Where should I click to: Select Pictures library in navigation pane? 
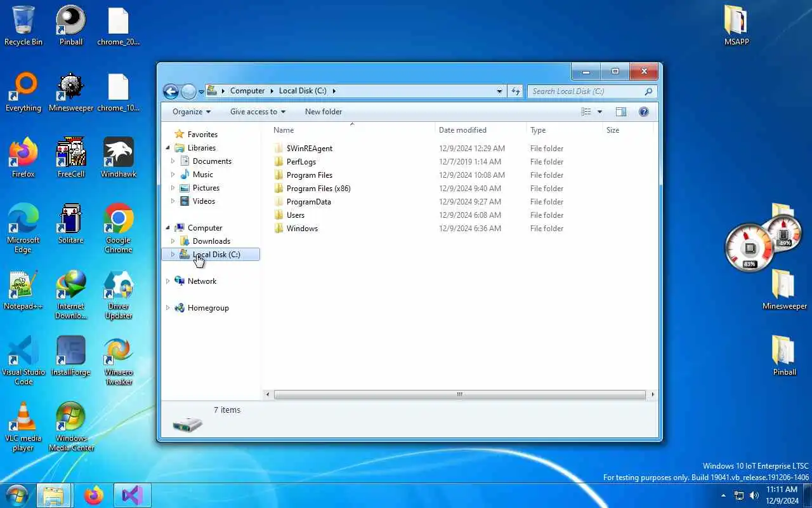[206, 188]
